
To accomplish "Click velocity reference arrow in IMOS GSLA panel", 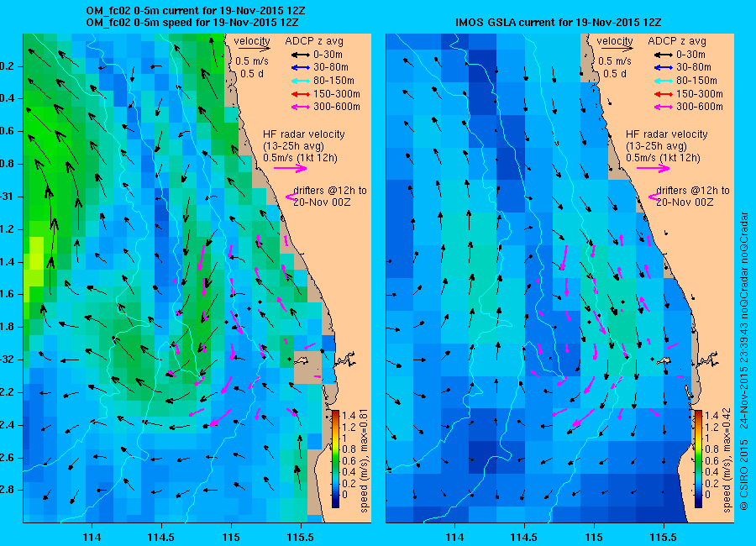I will (x=617, y=49).
